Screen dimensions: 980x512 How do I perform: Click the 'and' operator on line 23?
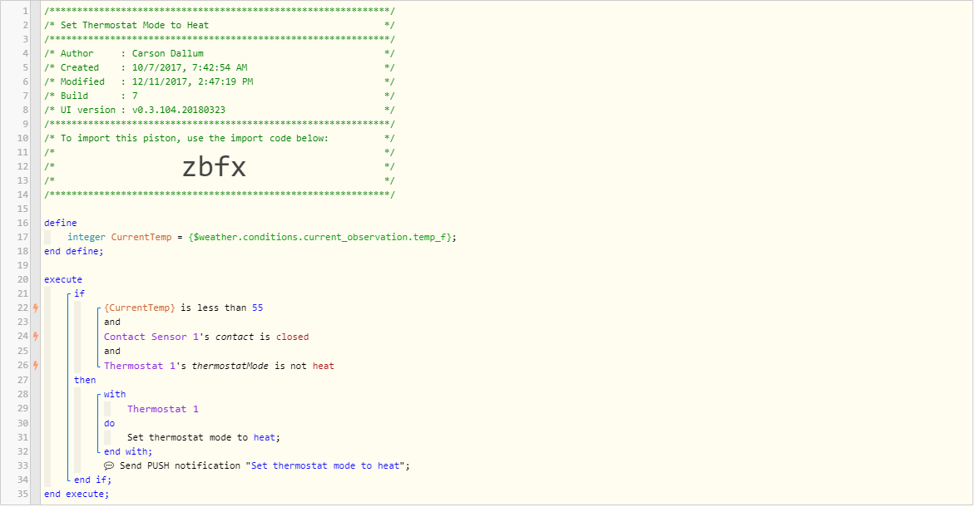click(111, 322)
